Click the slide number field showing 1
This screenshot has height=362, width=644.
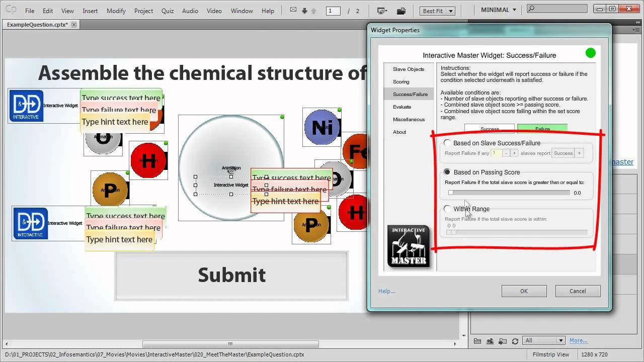[x=333, y=11]
